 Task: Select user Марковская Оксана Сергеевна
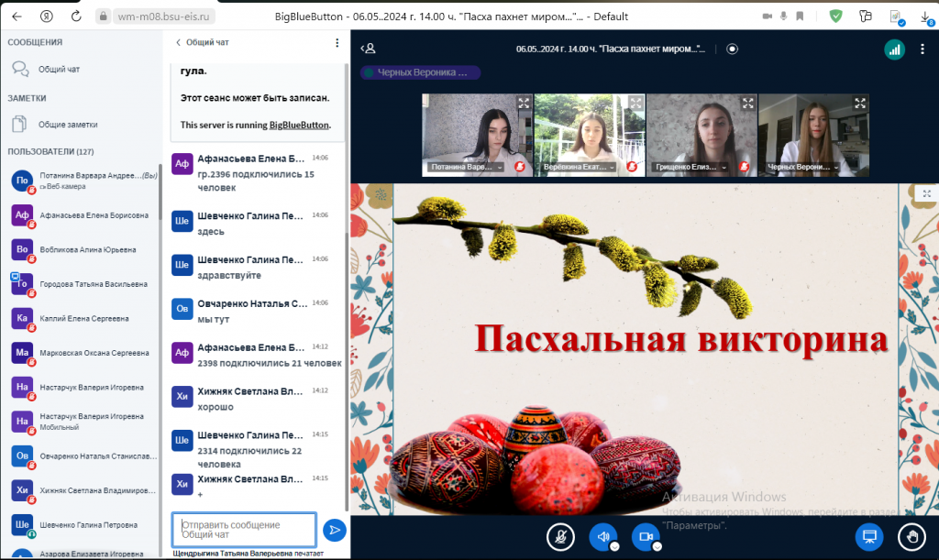[83, 353]
